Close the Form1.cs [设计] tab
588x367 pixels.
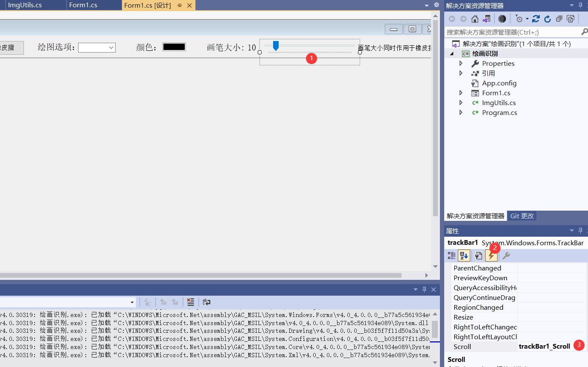pos(189,6)
